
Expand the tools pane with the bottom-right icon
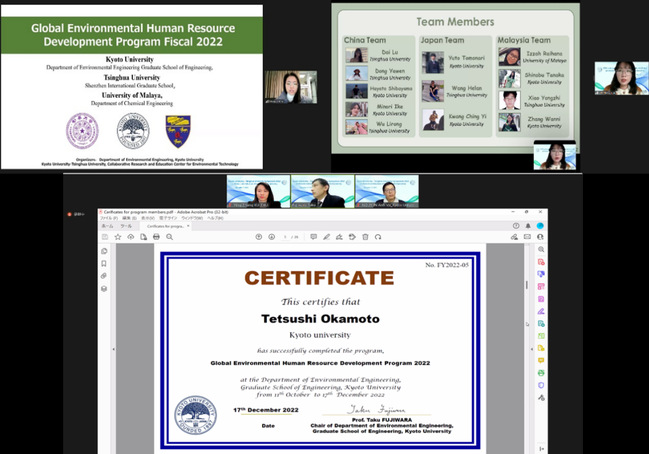(x=541, y=449)
